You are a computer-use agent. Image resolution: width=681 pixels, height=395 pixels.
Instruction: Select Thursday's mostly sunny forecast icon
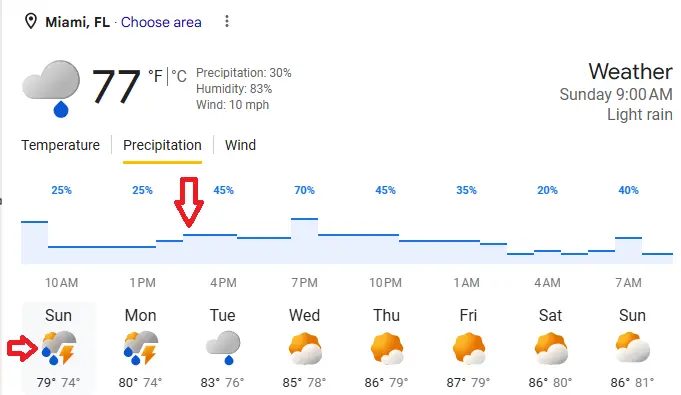pos(387,348)
